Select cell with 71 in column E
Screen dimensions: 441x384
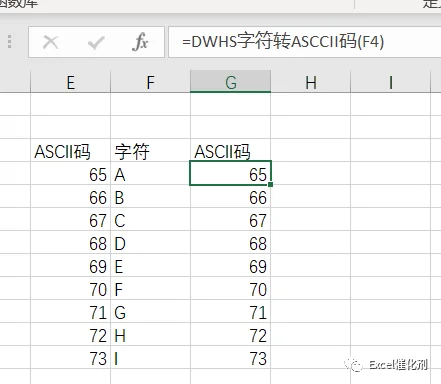click(70, 311)
